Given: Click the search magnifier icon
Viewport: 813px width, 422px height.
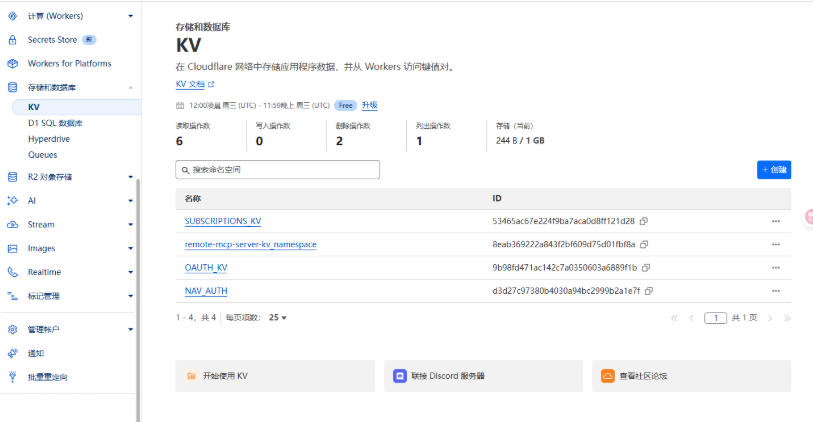Looking at the screenshot, I should click(x=185, y=170).
